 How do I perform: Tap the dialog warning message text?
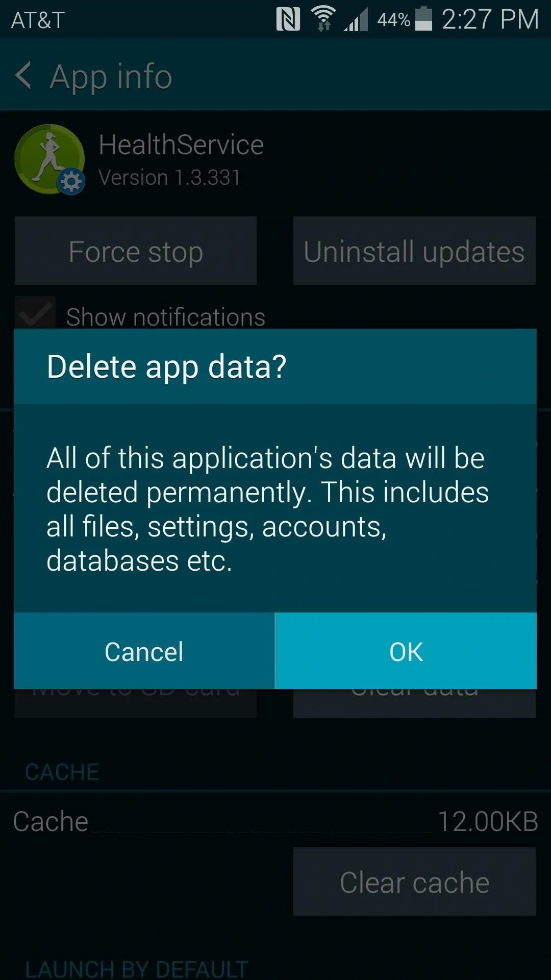pos(268,509)
